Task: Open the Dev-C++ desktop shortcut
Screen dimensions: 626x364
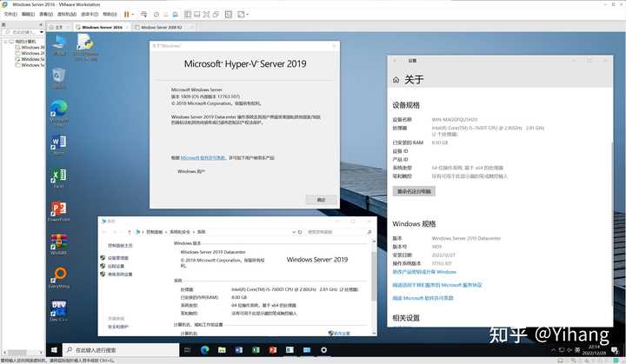Action: coord(59,311)
